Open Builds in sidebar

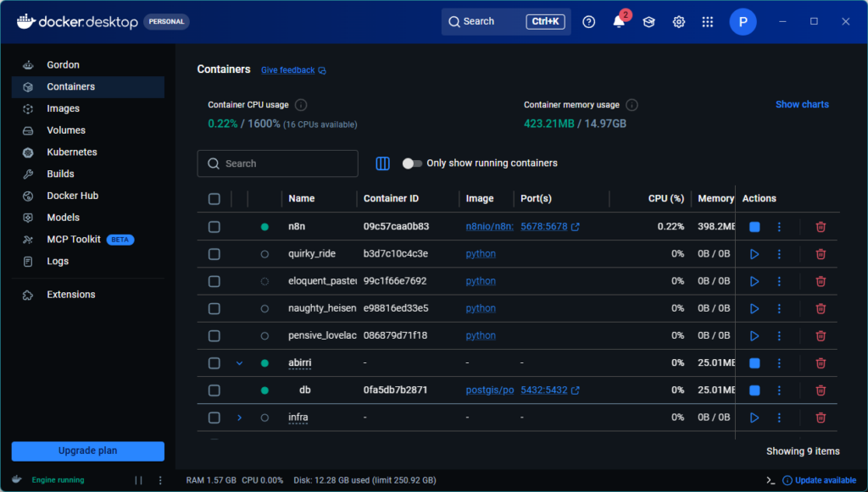click(x=88, y=174)
